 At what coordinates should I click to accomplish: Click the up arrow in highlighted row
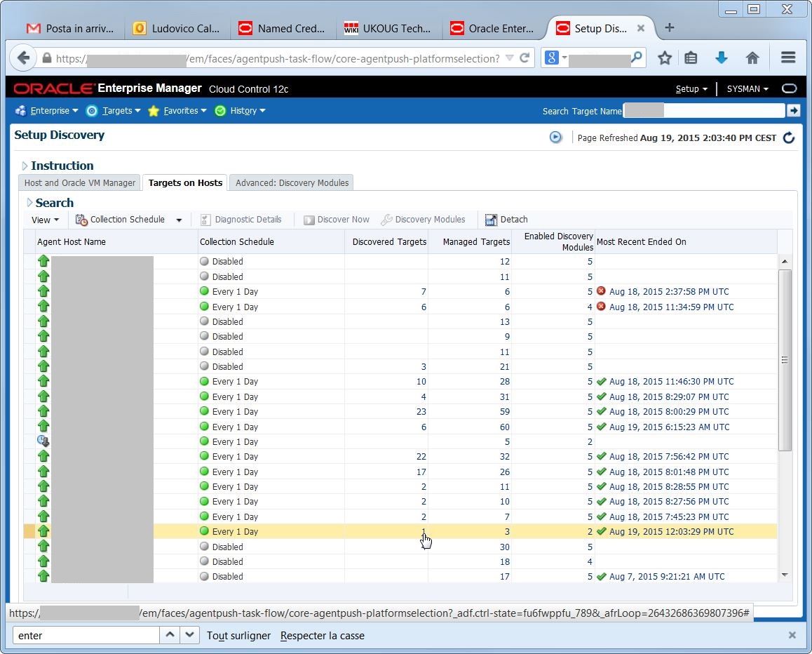click(x=43, y=531)
